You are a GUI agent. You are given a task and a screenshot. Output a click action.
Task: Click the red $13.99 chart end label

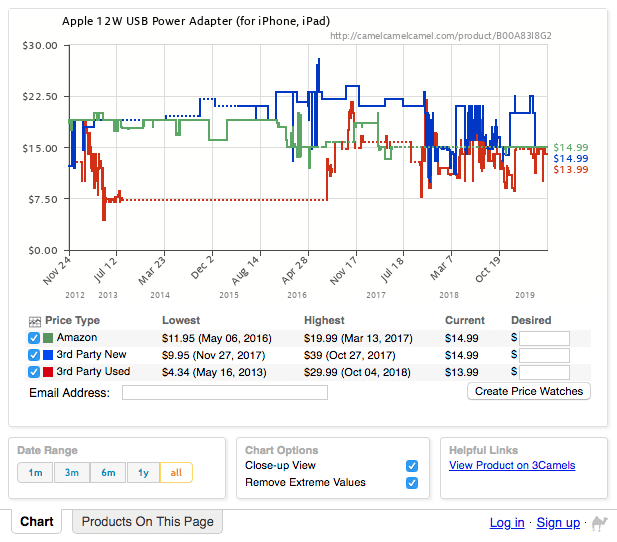click(571, 170)
